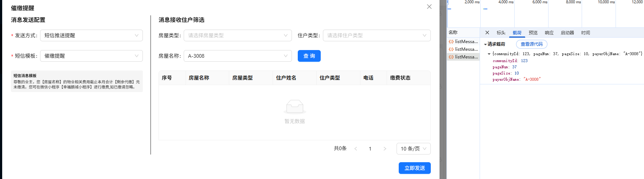
Task: Open the 发送方式 dropdown
Action: (x=91, y=35)
